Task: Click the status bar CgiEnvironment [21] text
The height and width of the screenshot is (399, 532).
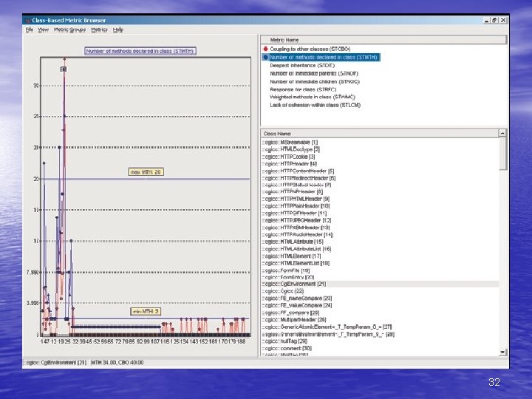Action: [x=56, y=362]
